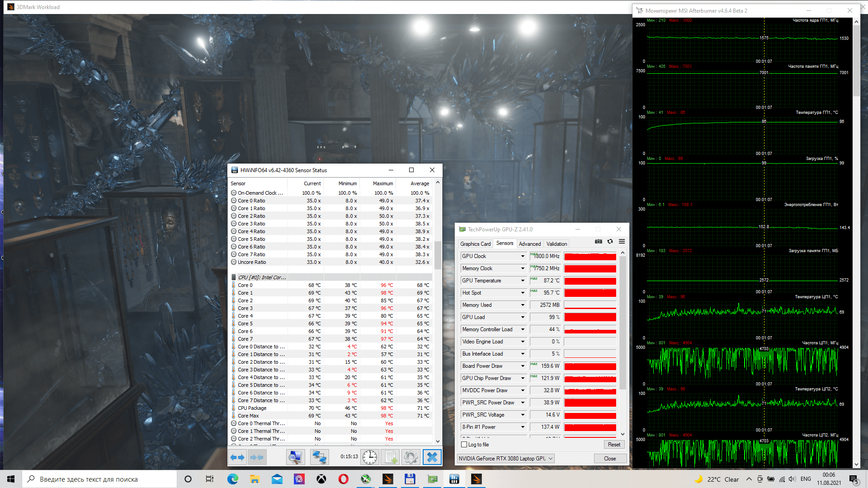Reset HWiNFO elapsed time clock icon
868x488 pixels.
click(369, 457)
